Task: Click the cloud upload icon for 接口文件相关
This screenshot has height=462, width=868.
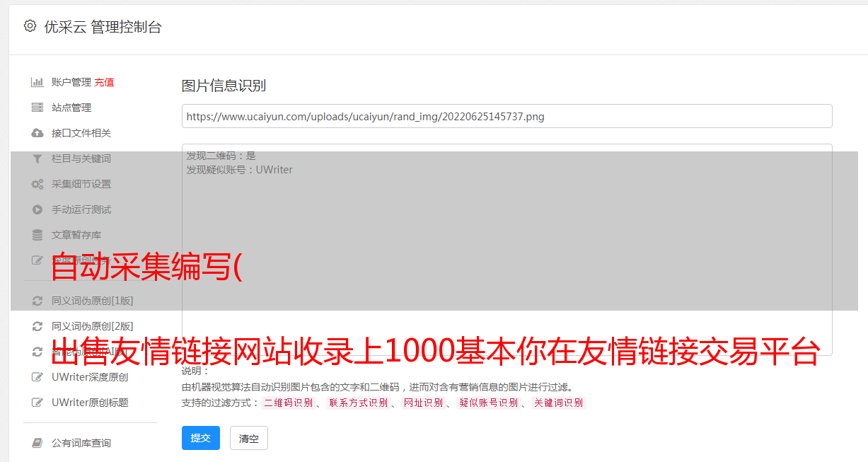Action: pos(37,133)
